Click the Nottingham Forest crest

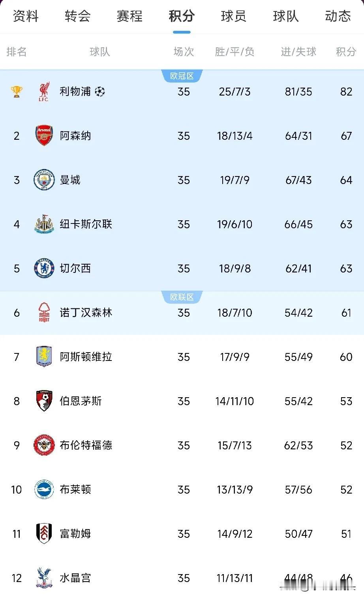[x=44, y=313]
